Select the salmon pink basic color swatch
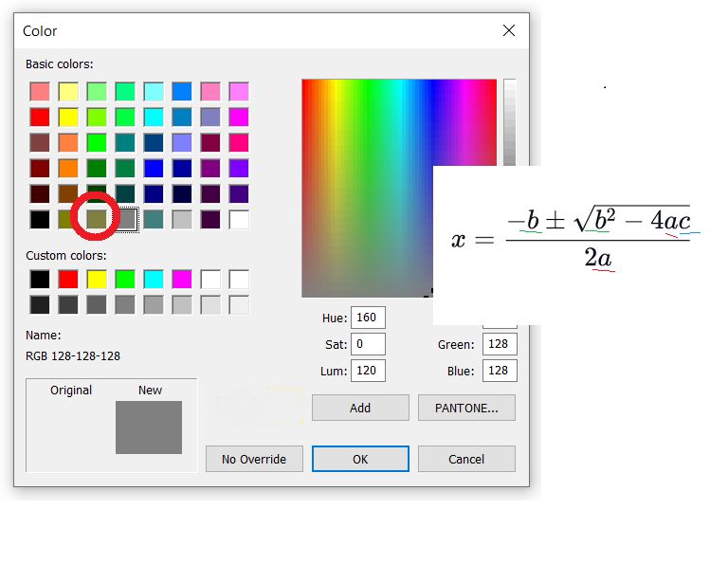The width and height of the screenshot is (728, 582). (x=40, y=91)
